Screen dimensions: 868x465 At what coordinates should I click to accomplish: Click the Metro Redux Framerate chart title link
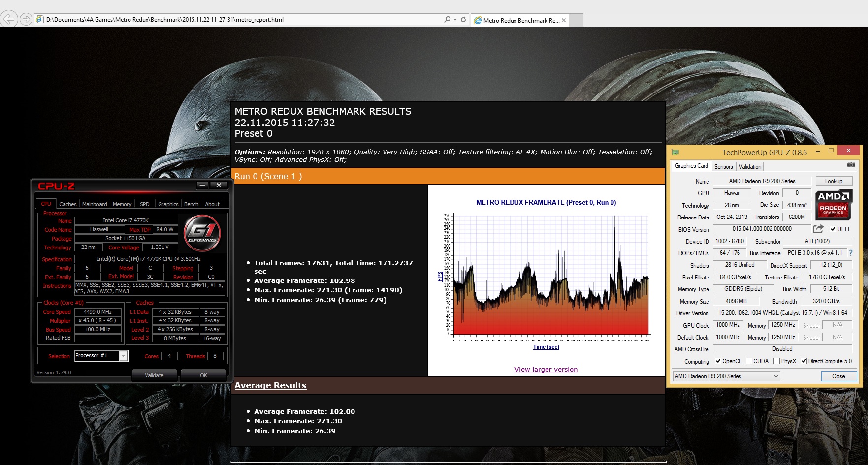pos(546,202)
